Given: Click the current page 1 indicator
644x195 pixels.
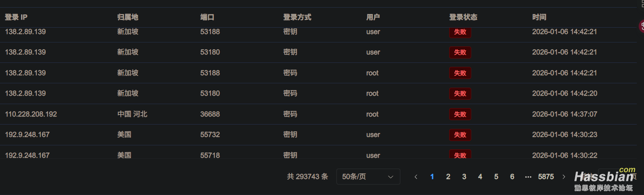Looking at the screenshot, I should pyautogui.click(x=432, y=177).
